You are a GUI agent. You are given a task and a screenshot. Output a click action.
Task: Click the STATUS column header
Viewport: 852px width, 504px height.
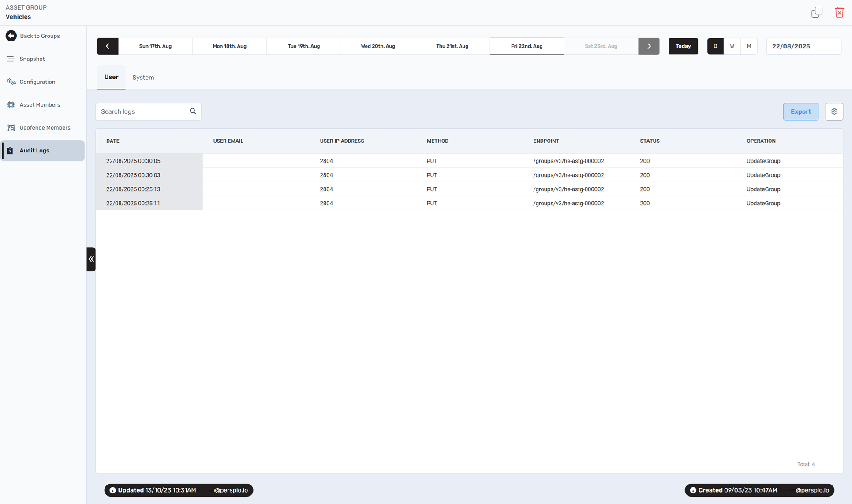click(650, 141)
